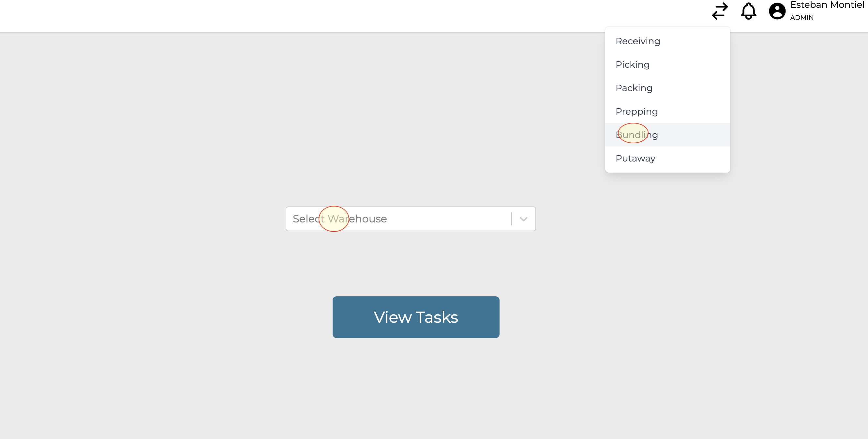Pick the Prepping workflow entry
This screenshot has height=439, width=868.
click(636, 111)
